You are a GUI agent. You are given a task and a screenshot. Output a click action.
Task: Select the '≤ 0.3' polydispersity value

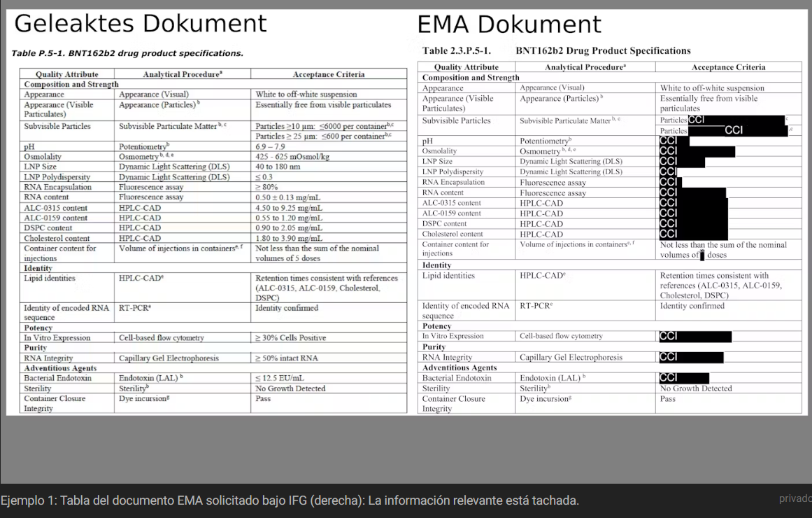264,177
